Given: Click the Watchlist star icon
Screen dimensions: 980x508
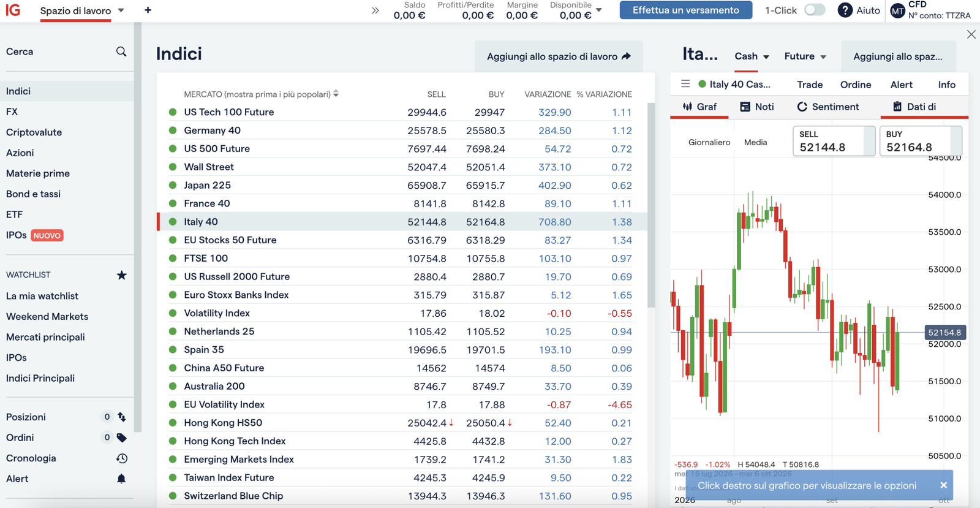Looking at the screenshot, I should click(x=122, y=275).
